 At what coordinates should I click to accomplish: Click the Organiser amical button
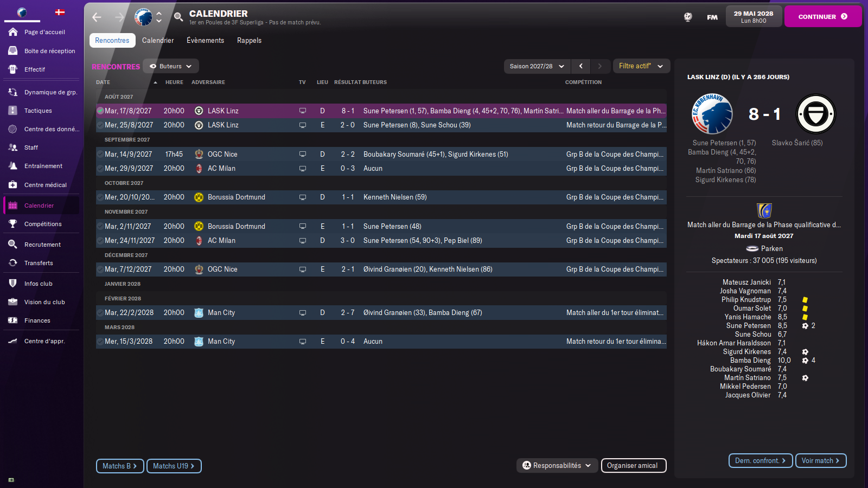coord(633,466)
